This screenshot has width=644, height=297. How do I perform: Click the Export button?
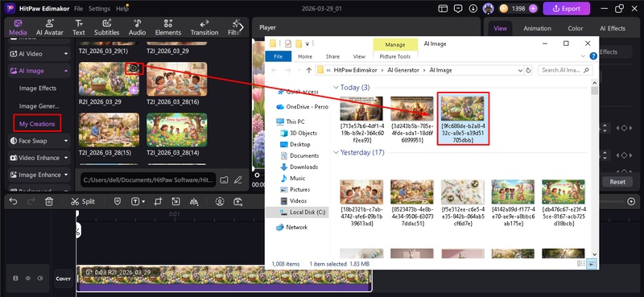click(567, 8)
